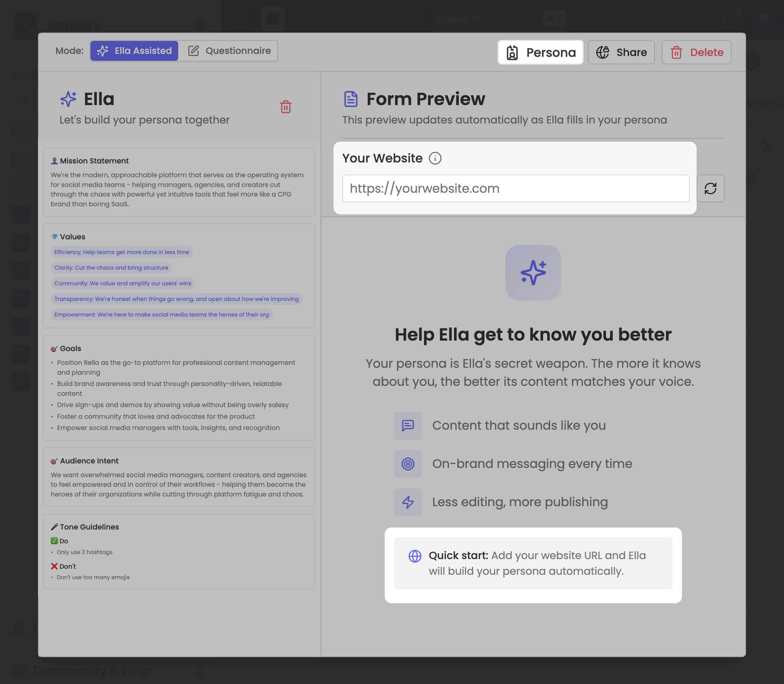784x684 pixels.
Task: Click the Tone Guidelines heading
Action: tap(89, 527)
